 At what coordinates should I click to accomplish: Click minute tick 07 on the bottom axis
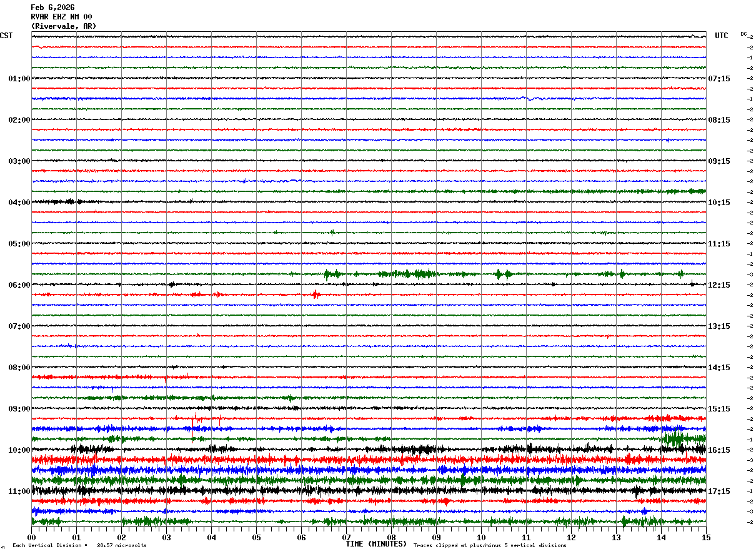[x=346, y=537]
